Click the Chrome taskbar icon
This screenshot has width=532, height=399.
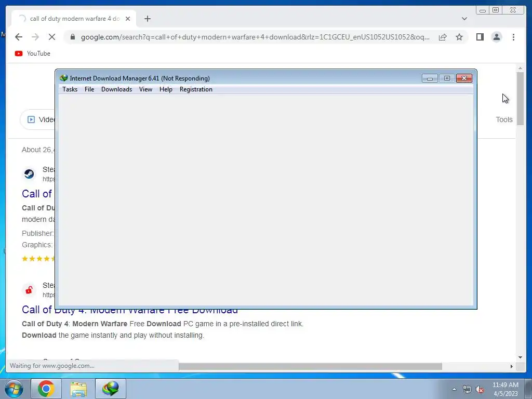click(46, 389)
